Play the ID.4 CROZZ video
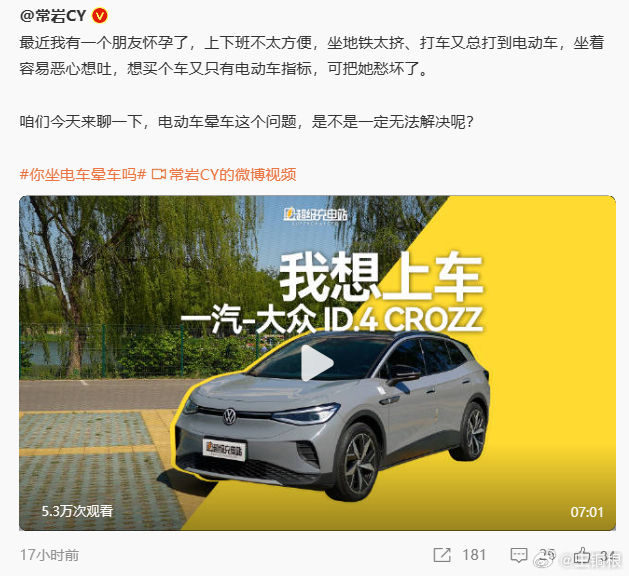The width and height of the screenshot is (629, 576). 317,363
